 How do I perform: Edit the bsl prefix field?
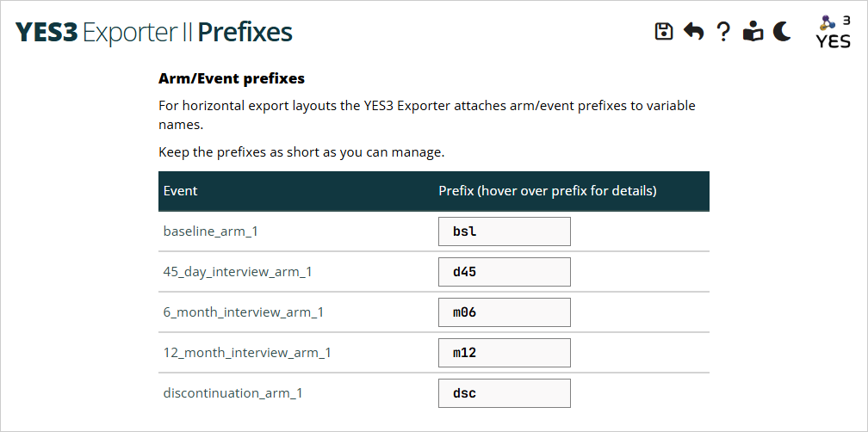coord(504,231)
